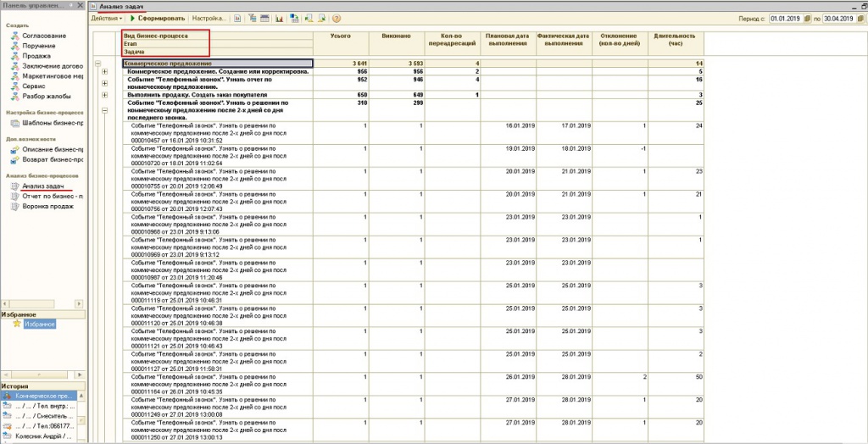Click the История list scroll-up arrow

coord(82,397)
